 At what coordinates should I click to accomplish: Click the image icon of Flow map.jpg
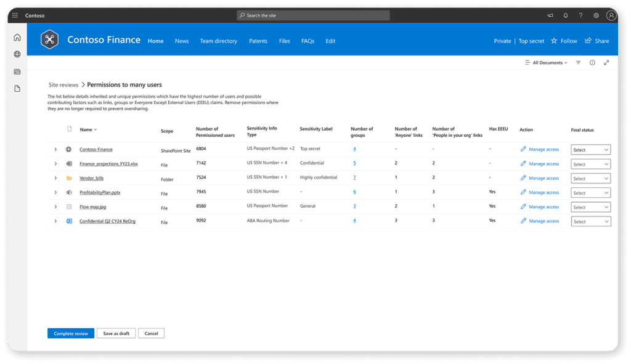click(69, 207)
